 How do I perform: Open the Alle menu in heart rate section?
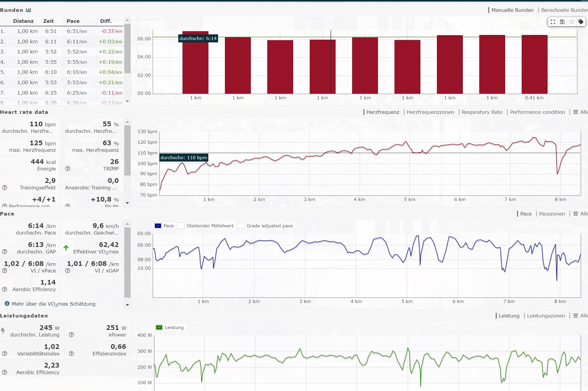(580, 112)
